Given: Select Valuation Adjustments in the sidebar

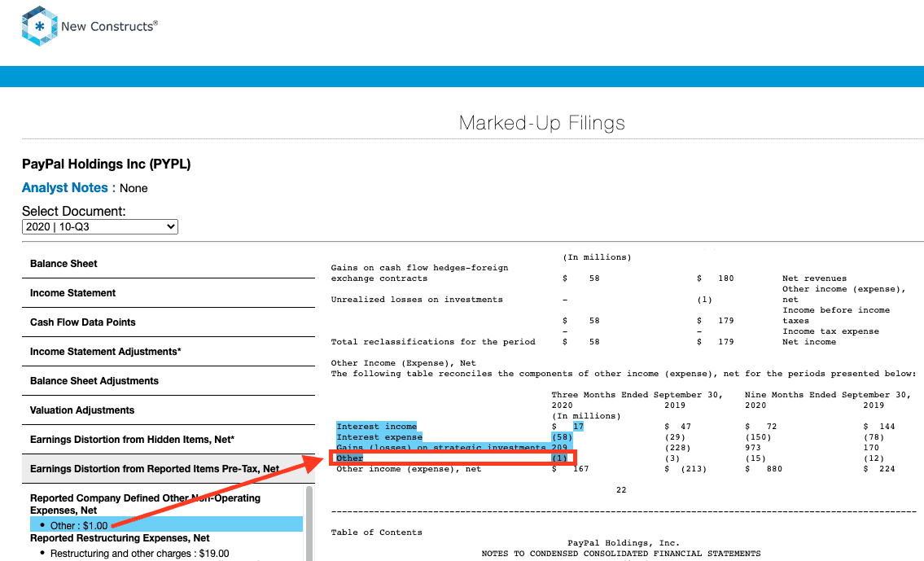Looking at the screenshot, I should point(169,410).
